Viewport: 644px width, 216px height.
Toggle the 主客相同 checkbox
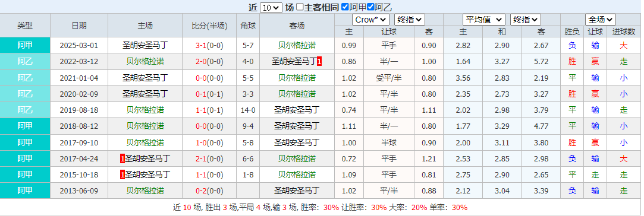[300, 7]
